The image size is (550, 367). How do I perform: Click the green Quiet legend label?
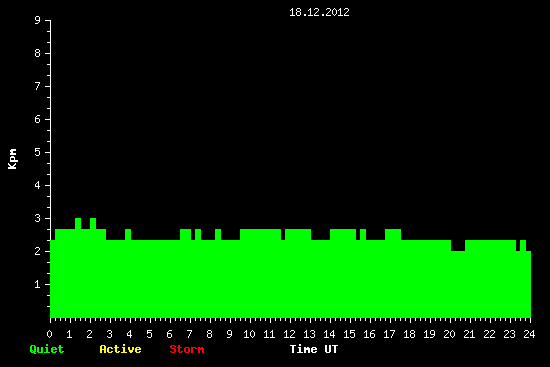pos(47,349)
